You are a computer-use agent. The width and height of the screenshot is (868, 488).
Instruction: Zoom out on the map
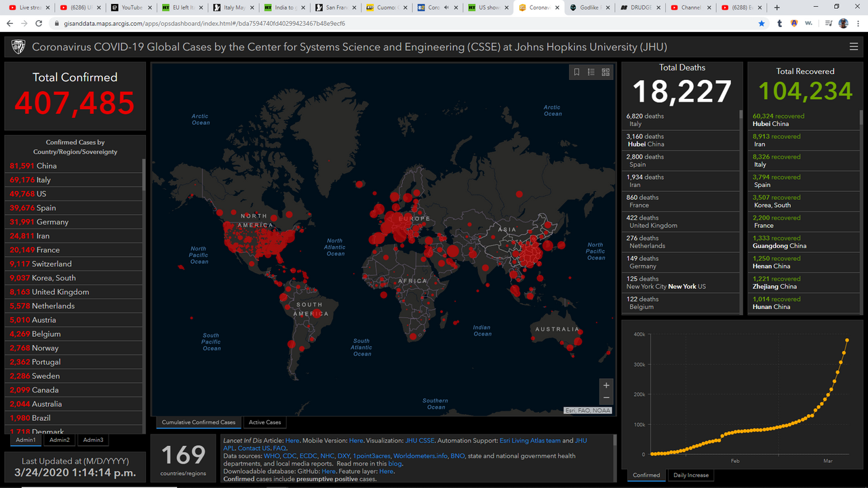[x=606, y=398]
